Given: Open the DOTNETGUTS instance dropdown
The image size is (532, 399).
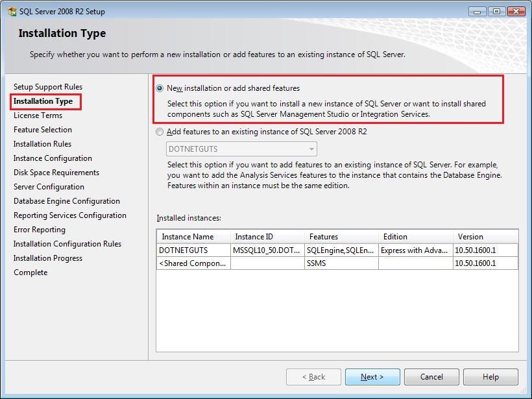Looking at the screenshot, I should pos(241,149).
